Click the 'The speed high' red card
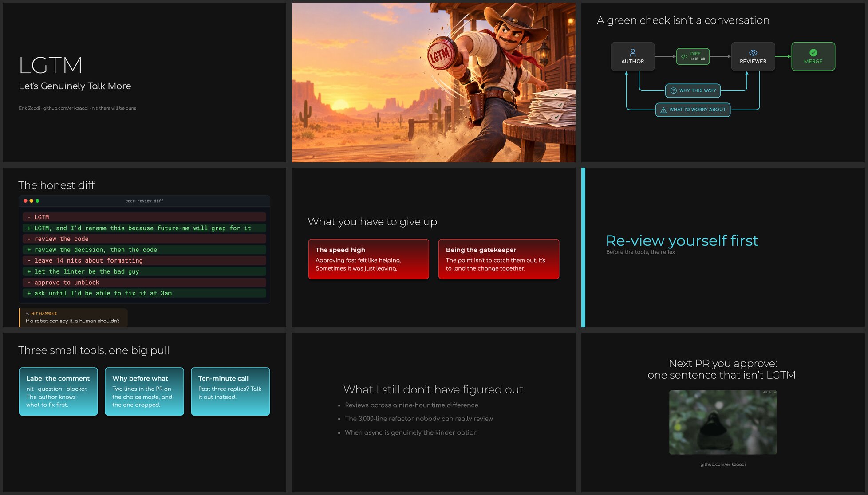 [368, 259]
